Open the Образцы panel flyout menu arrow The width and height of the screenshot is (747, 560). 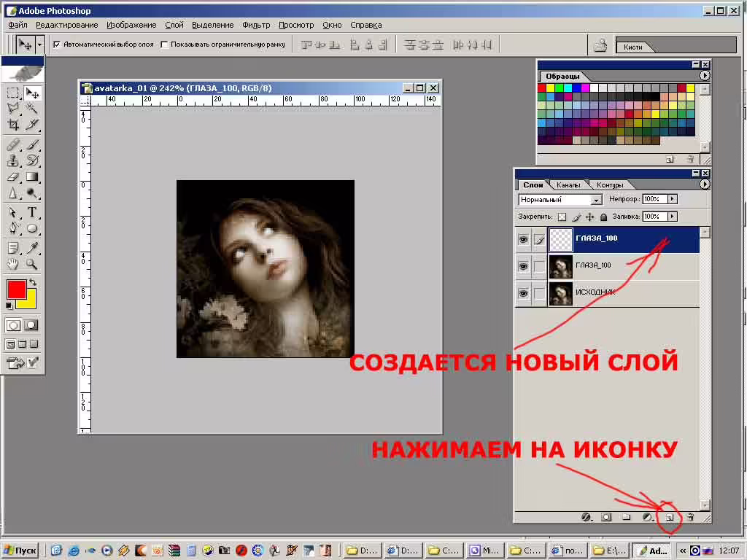(705, 75)
